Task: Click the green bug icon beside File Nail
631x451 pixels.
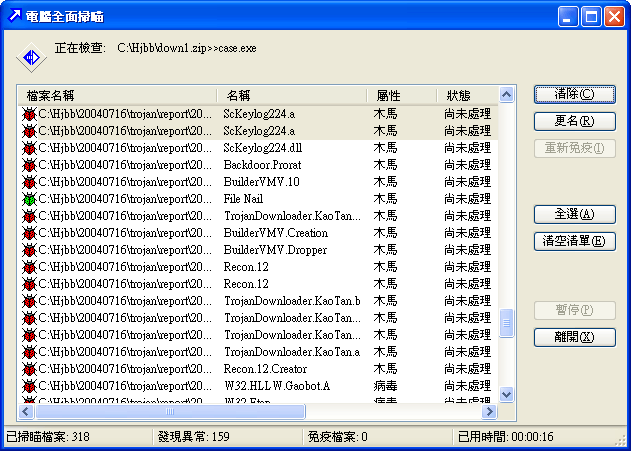Action: point(29,199)
